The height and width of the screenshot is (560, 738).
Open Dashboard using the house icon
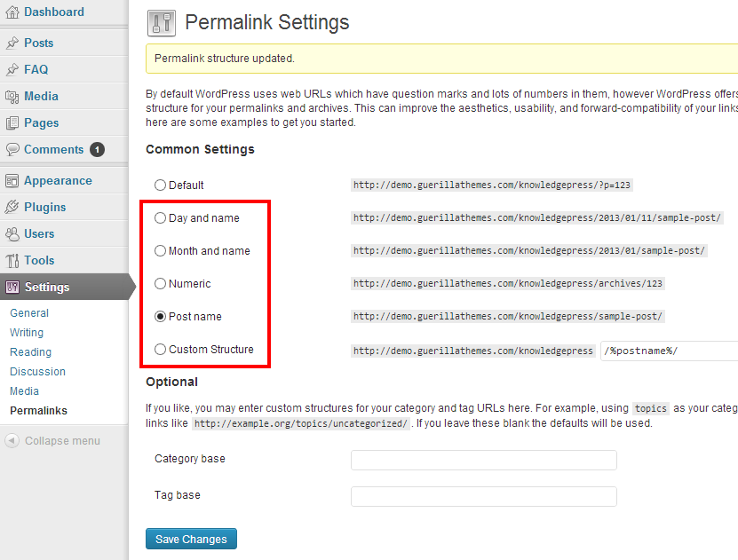pyautogui.click(x=12, y=12)
